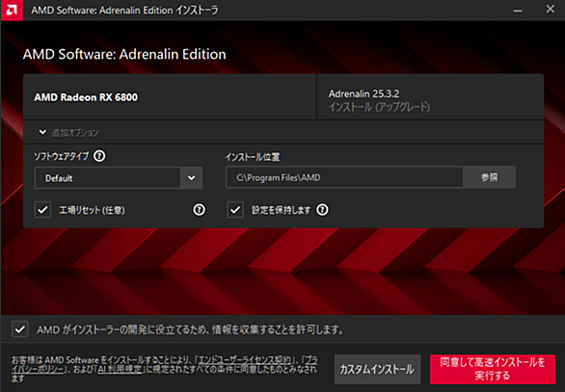Minimize the installer window
Viewport: 565px width, 392px height.
pyautogui.click(x=518, y=10)
